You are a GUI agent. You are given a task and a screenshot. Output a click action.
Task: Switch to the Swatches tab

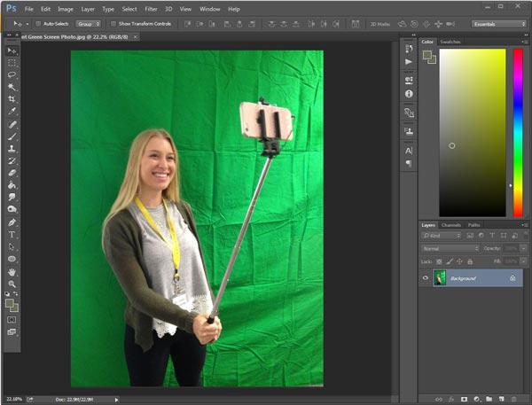(x=451, y=42)
